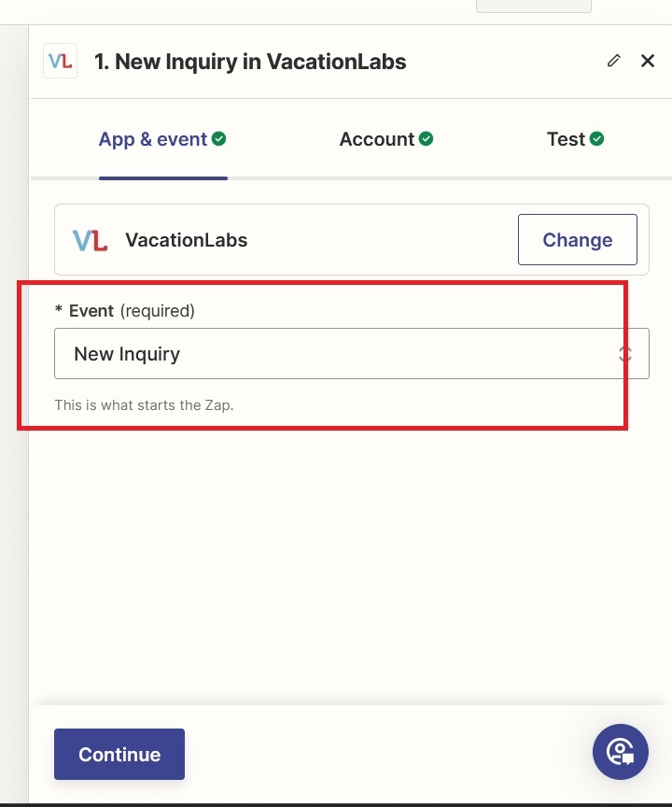
Task: Click the VacationLabs app name text
Action: 187,240
